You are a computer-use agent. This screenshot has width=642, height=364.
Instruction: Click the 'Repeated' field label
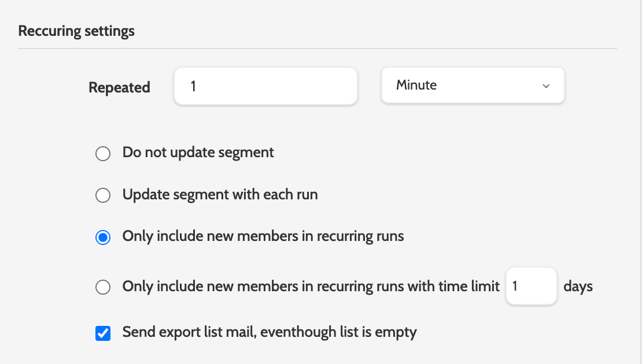(119, 88)
